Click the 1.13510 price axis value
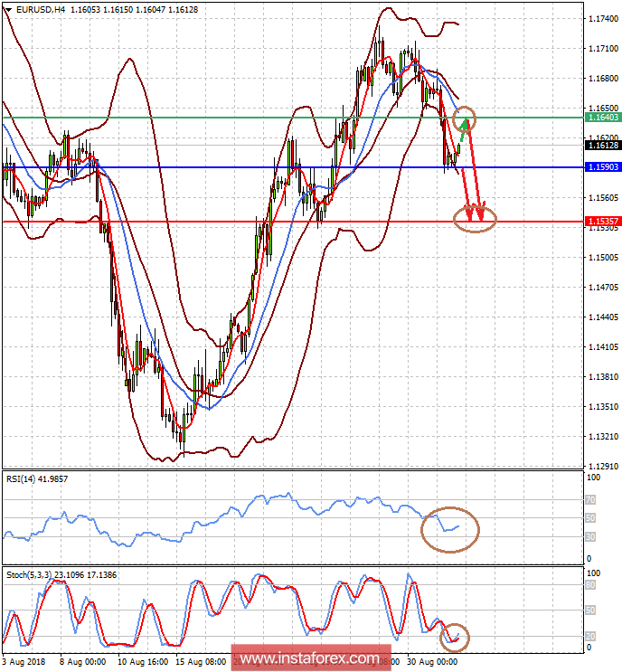The height and width of the screenshot is (672, 622). pos(604,407)
